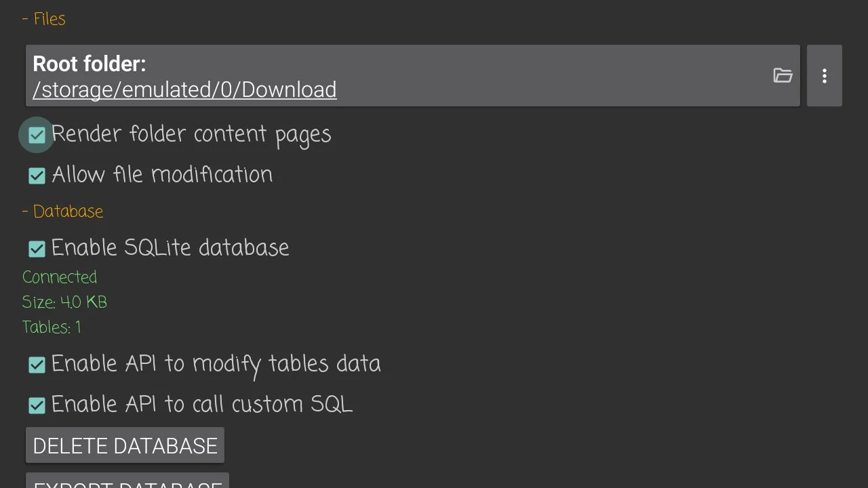Viewport: 868px width, 488px height.
Task: Click the Enable SQLite database label text
Action: tap(170, 248)
